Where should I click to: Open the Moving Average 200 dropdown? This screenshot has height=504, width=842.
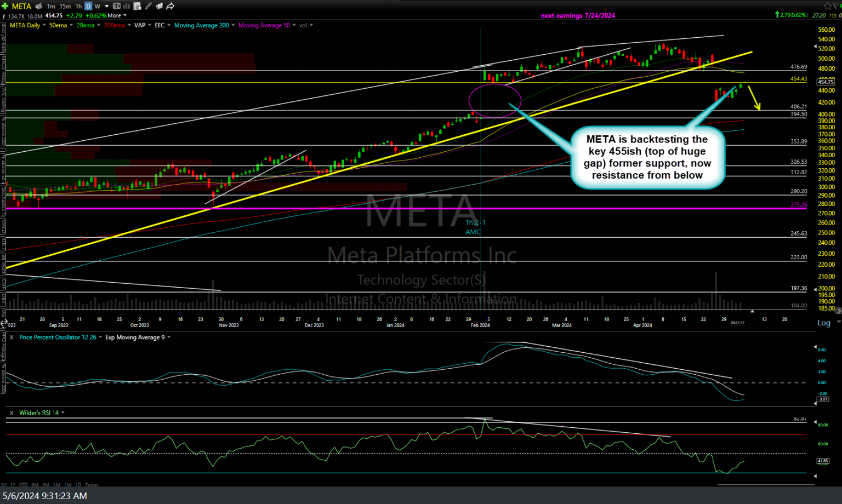232,25
